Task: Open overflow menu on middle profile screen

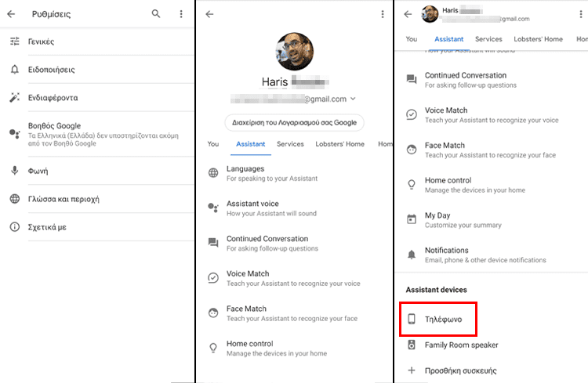Action: pyautogui.click(x=383, y=14)
